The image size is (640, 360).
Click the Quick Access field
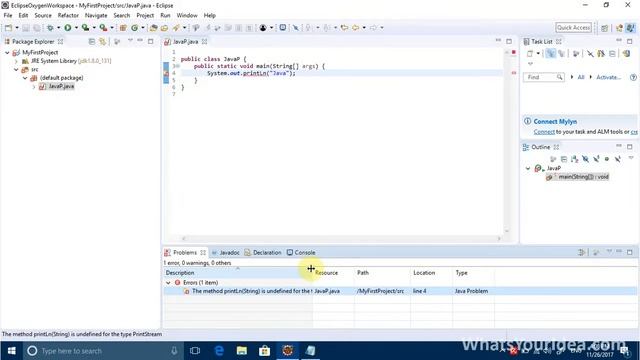[x=573, y=28]
